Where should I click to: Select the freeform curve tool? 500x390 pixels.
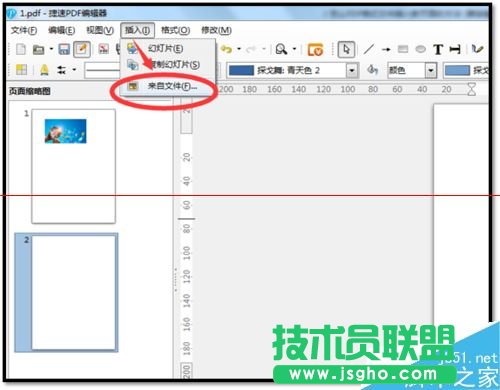click(478, 49)
